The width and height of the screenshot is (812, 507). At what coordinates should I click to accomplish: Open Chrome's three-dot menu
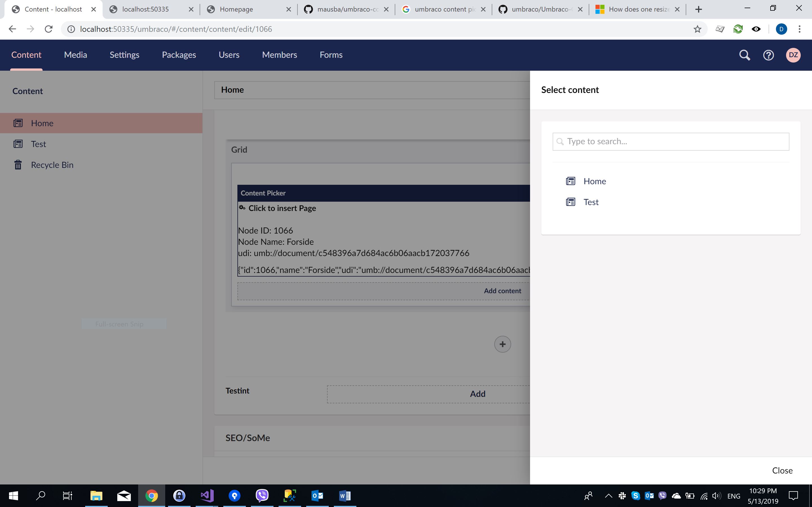coord(800,29)
